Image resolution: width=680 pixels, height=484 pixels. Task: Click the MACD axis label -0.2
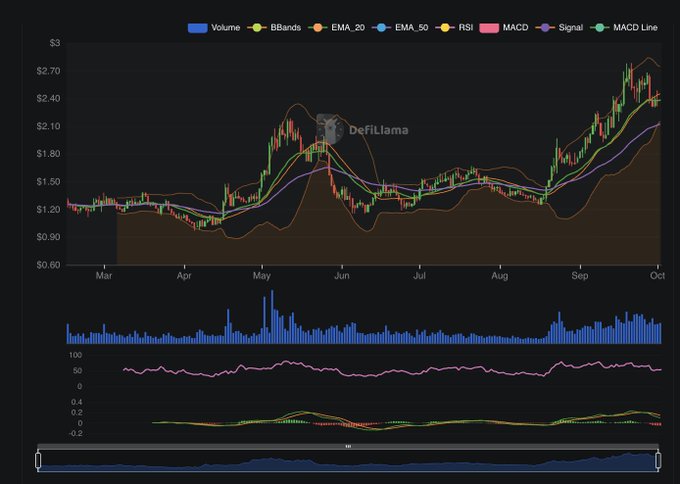coord(76,433)
